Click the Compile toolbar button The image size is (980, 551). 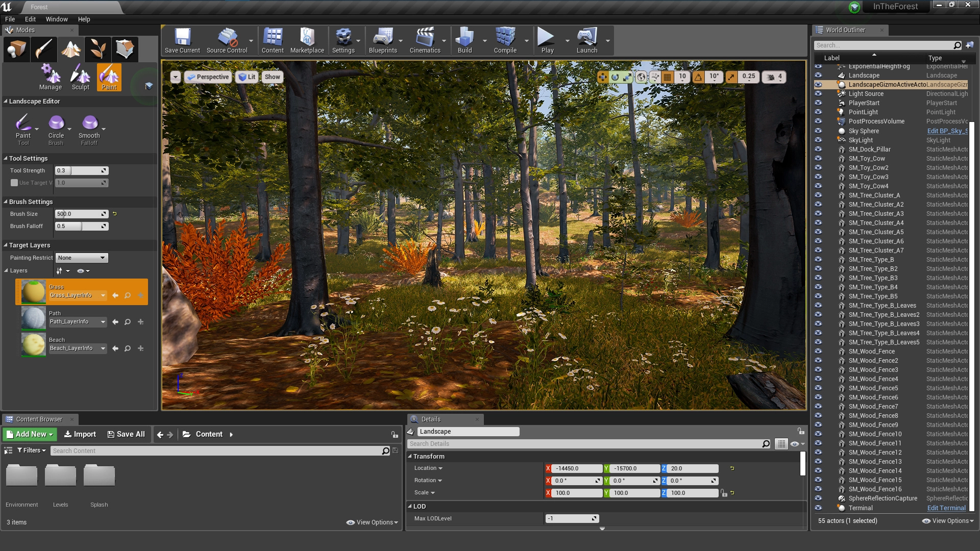coord(505,41)
